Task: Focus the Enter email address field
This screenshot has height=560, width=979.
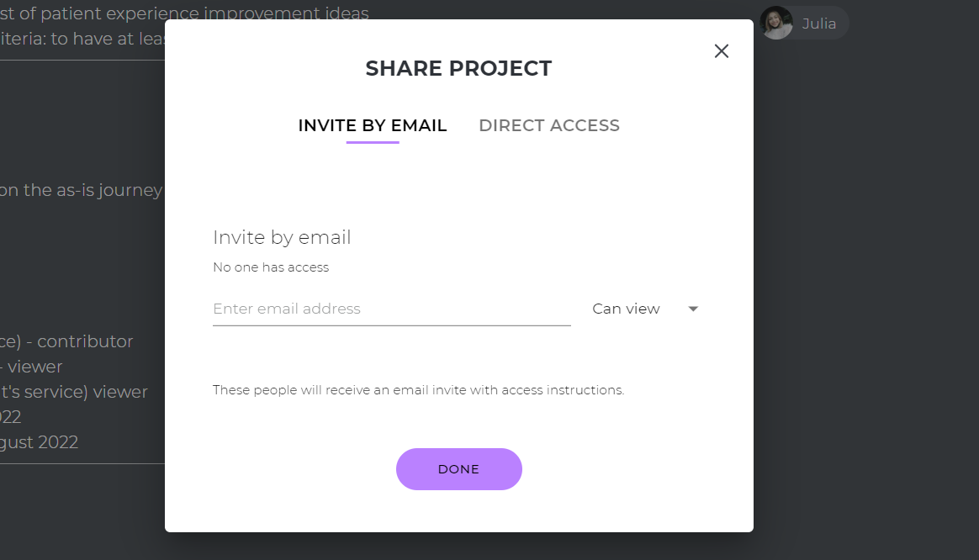Action: tap(391, 309)
